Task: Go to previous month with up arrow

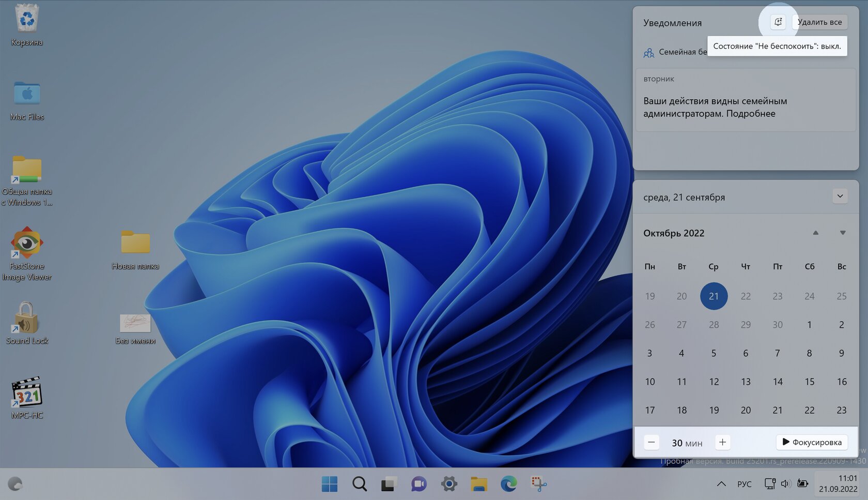Action: point(815,233)
